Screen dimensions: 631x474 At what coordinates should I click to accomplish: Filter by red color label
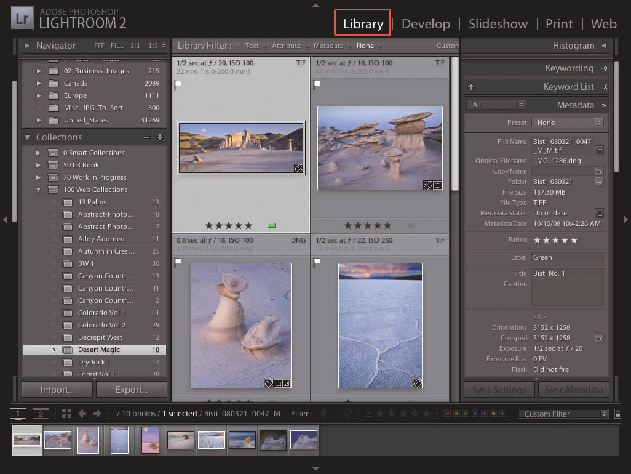pos(447,414)
